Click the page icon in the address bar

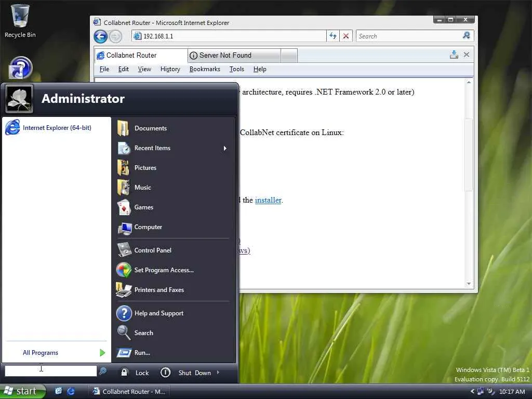point(137,36)
